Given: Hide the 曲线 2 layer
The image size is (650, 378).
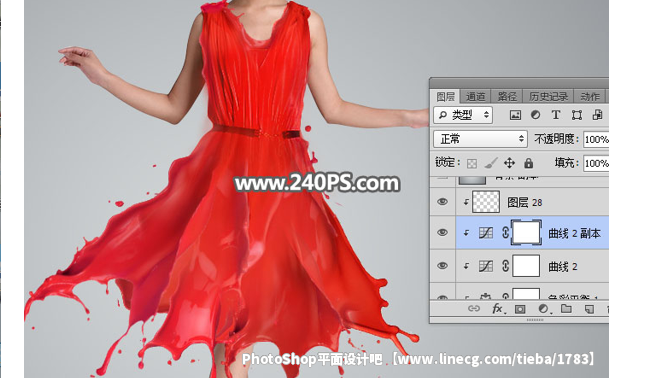Looking at the screenshot, I should (x=442, y=265).
